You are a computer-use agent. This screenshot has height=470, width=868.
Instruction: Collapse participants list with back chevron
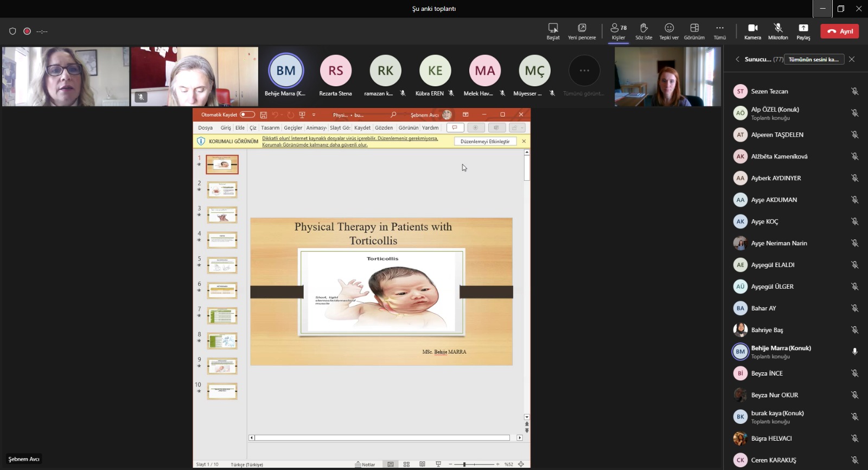[x=737, y=59]
